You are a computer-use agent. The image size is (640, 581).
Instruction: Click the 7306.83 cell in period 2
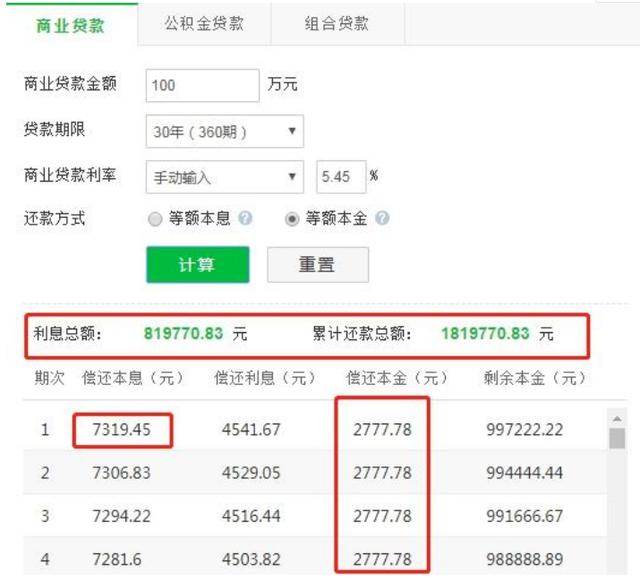[122, 473]
